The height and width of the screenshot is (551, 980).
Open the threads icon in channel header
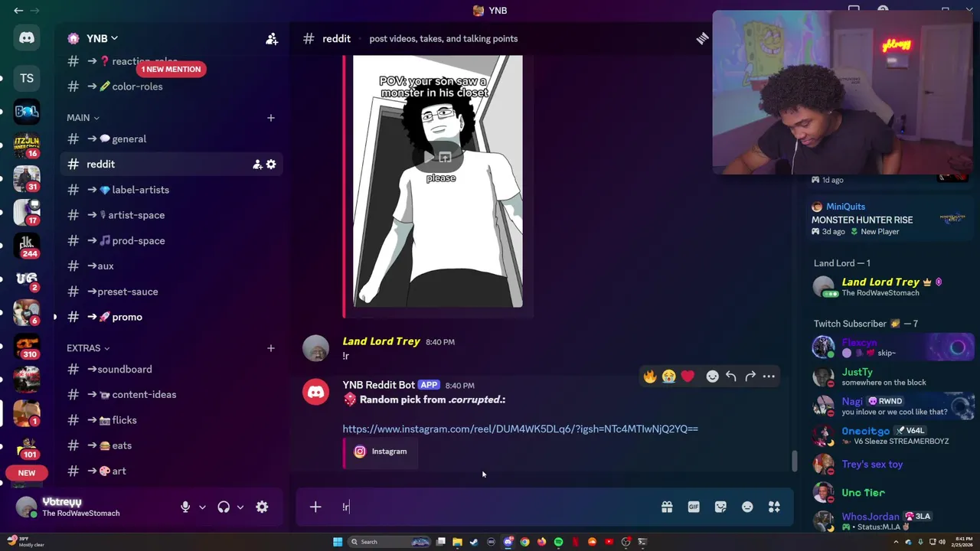tap(702, 38)
